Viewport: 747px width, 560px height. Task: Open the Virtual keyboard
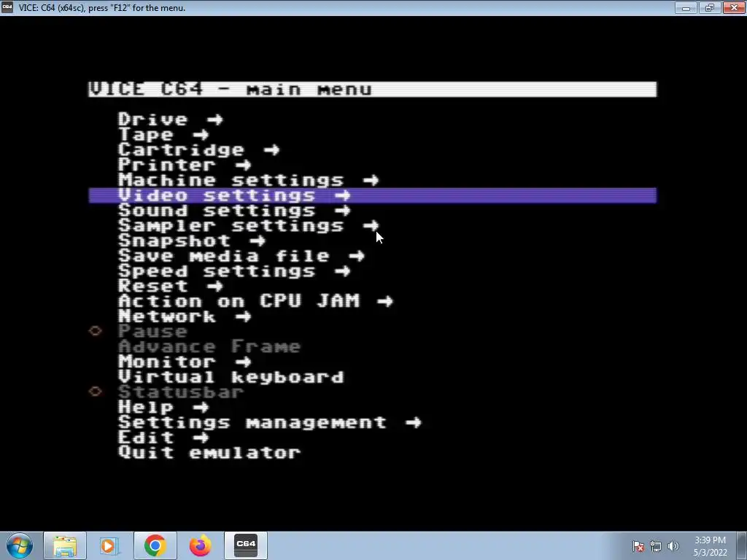tap(231, 377)
